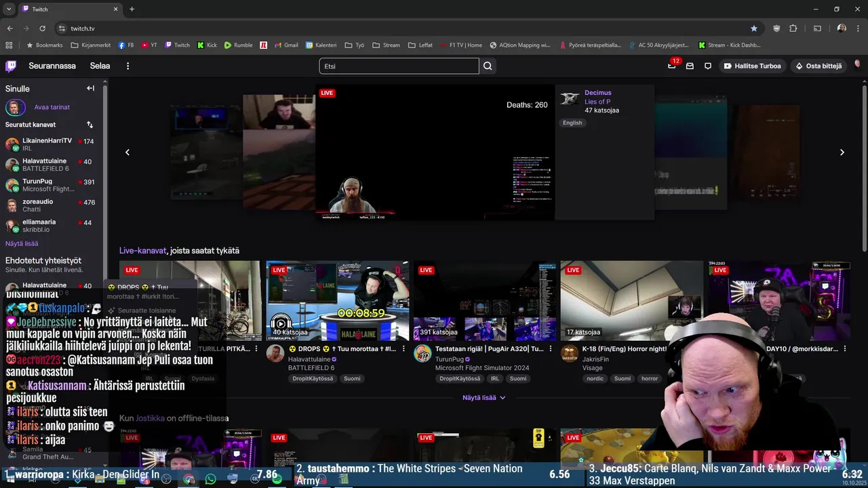Click the Hallitse Turboa button

click(752, 66)
